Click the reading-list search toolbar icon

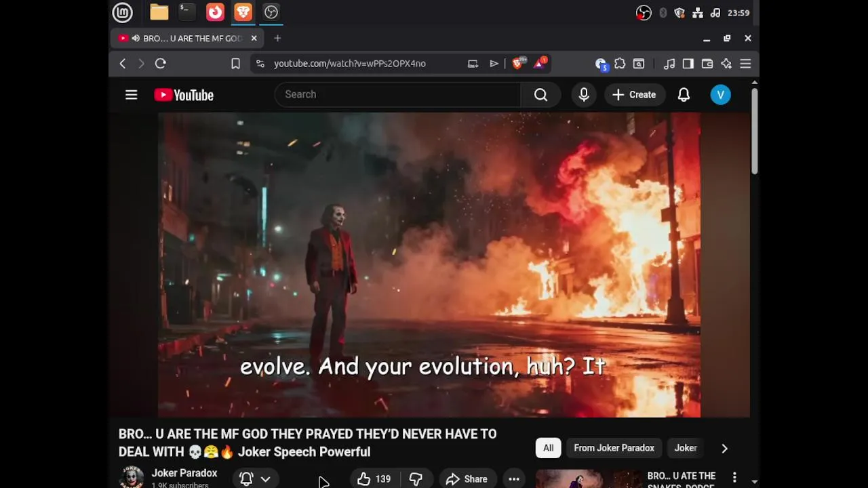click(x=639, y=64)
